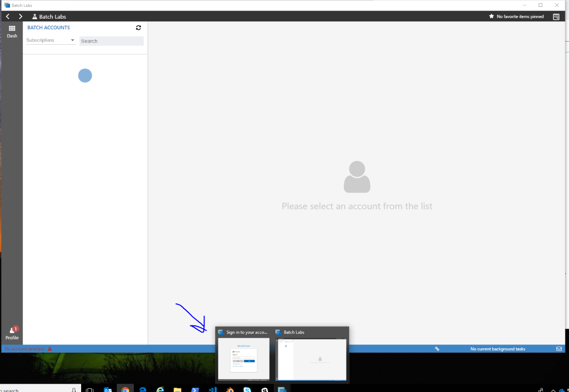Close the Batch Labs window
Screen dimensions: 569x392
point(557,5)
